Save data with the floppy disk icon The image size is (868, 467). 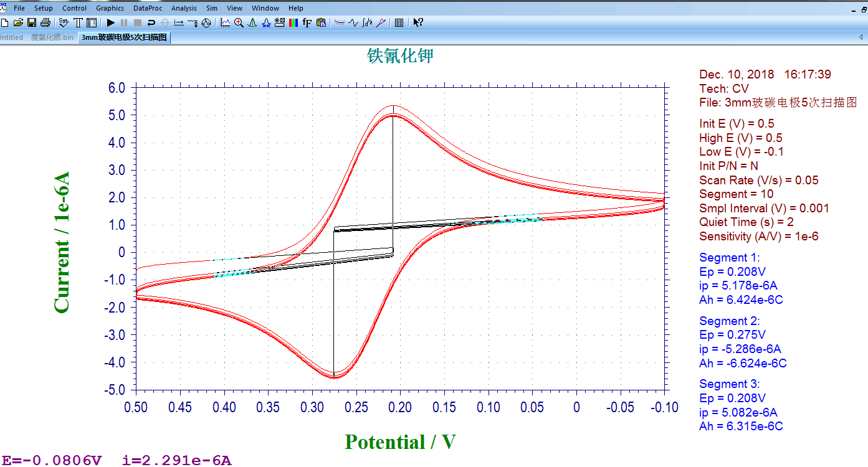31,22
